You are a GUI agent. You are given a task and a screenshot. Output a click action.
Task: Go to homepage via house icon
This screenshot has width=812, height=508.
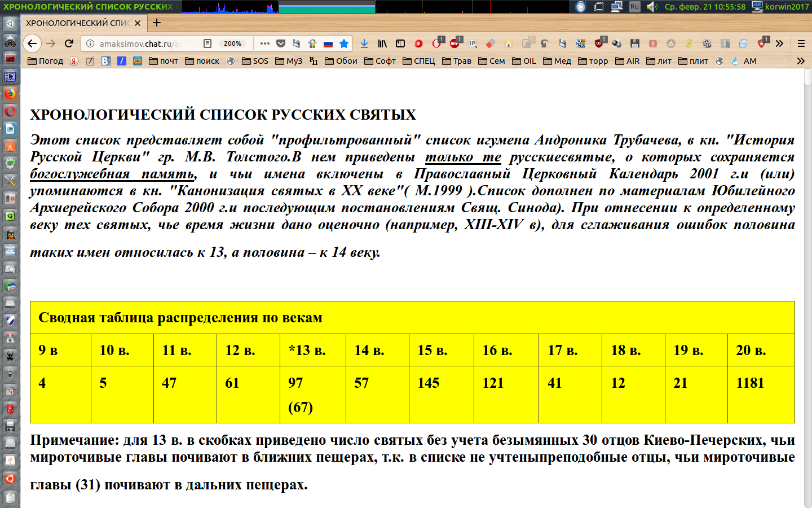click(x=509, y=43)
